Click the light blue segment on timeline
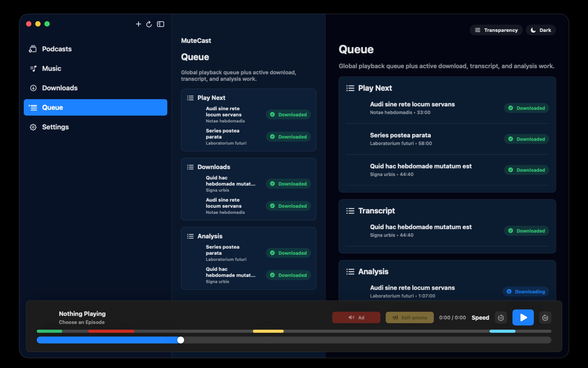 [502, 331]
